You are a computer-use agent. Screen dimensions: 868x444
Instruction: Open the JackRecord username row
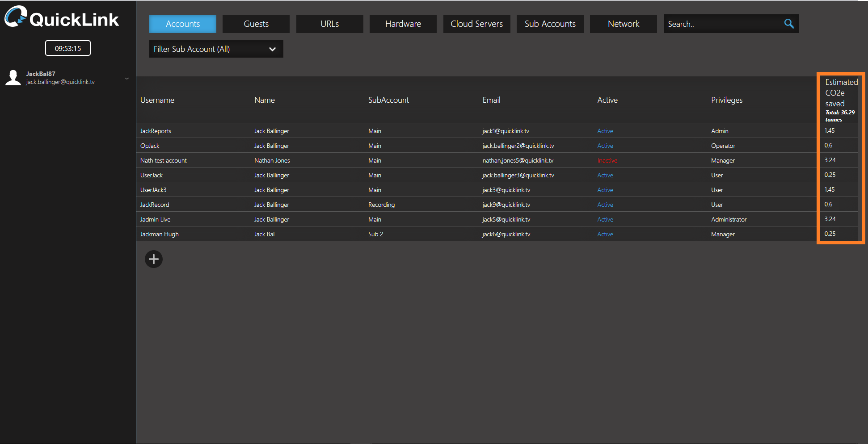(x=155, y=205)
